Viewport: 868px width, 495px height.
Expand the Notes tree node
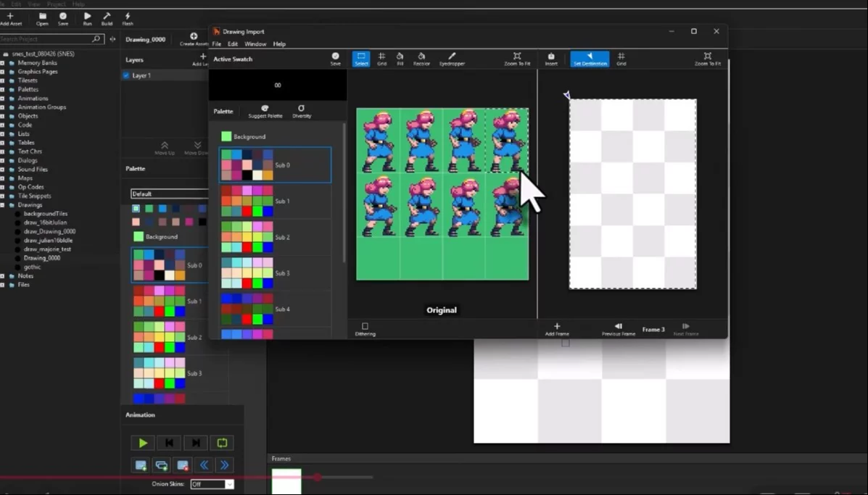[x=3, y=276]
